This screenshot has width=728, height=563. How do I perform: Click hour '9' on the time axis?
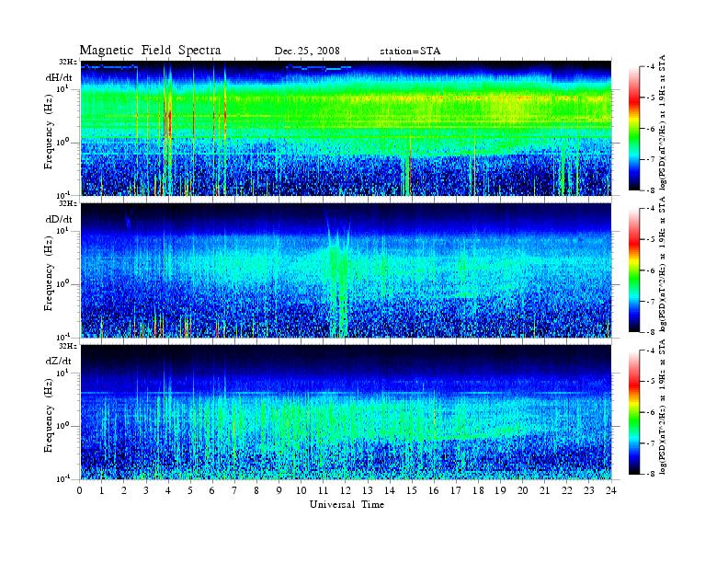pos(279,491)
